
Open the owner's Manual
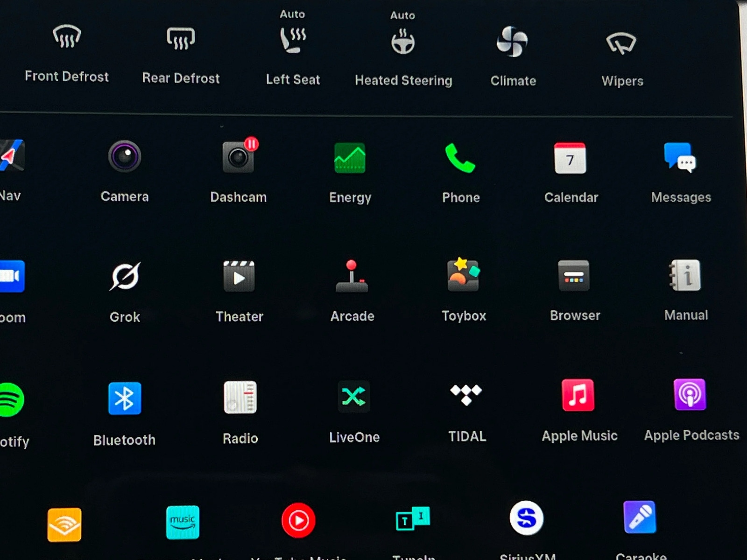pyautogui.click(x=685, y=275)
